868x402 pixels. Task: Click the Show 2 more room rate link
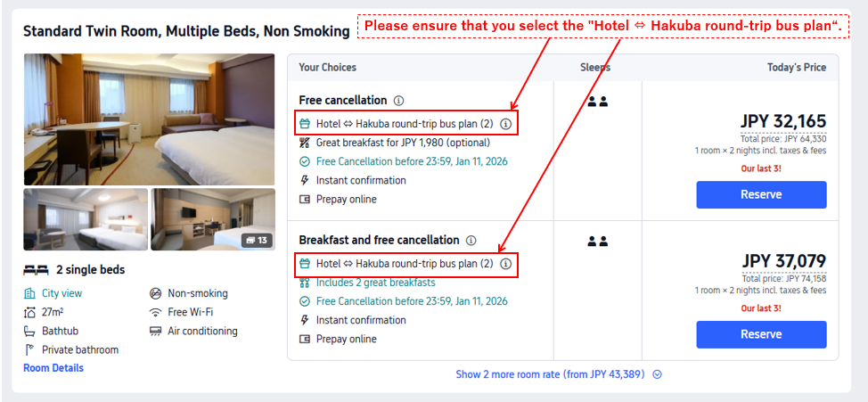549,374
